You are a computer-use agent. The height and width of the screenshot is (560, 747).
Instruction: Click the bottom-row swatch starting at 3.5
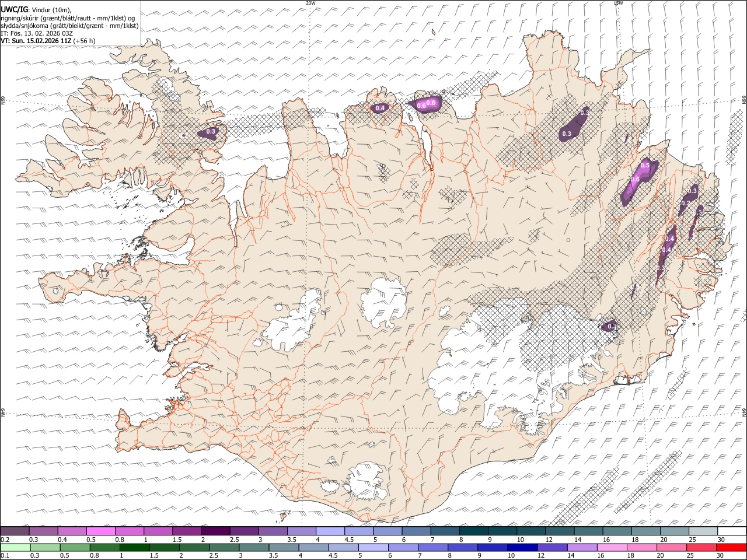pos(284,547)
